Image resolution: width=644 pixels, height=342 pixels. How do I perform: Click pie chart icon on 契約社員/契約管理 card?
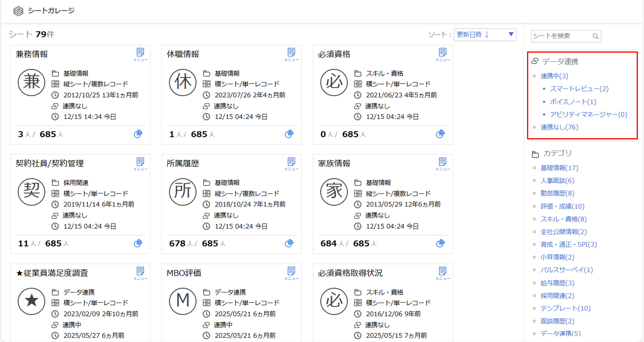click(x=138, y=243)
